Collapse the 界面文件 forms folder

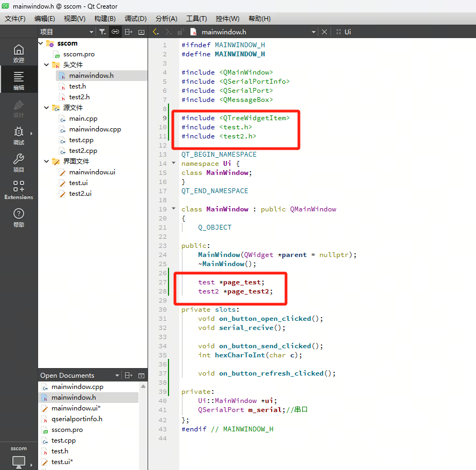(x=47, y=161)
